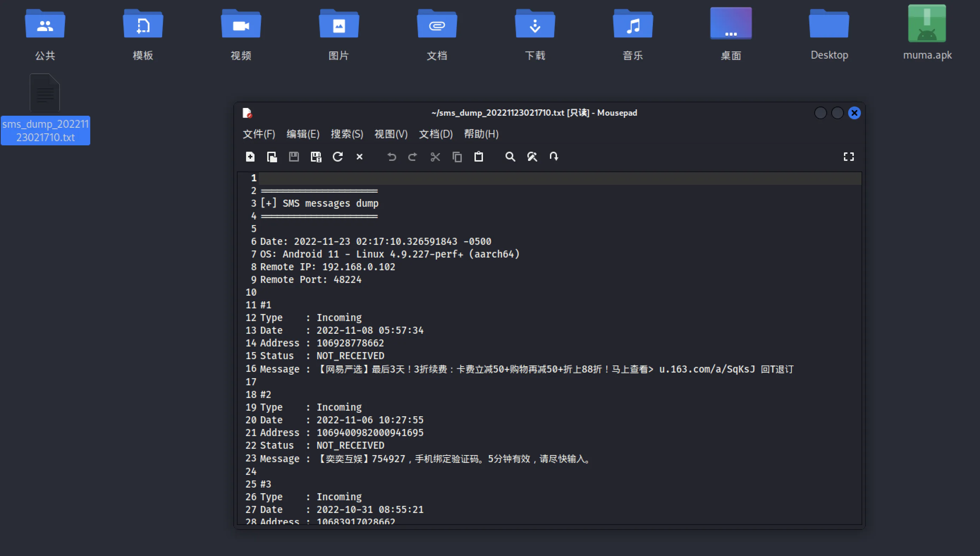Image resolution: width=980 pixels, height=556 pixels.
Task: Open Find with the magnifier icon
Action: (x=510, y=157)
